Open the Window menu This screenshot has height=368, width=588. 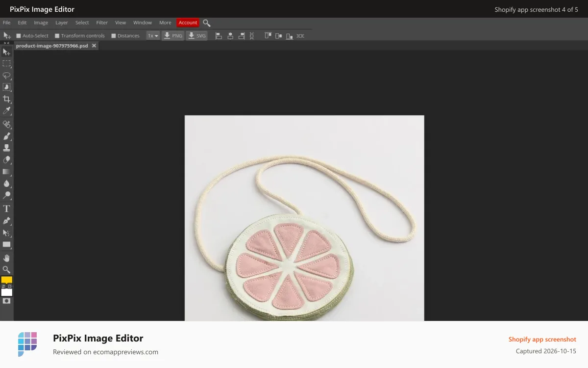tap(143, 23)
